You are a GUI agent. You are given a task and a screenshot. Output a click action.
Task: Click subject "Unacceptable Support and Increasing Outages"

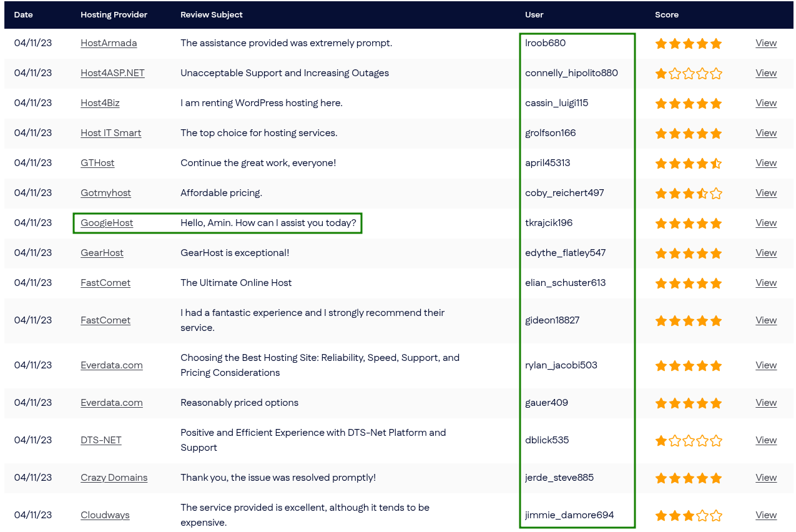(285, 73)
